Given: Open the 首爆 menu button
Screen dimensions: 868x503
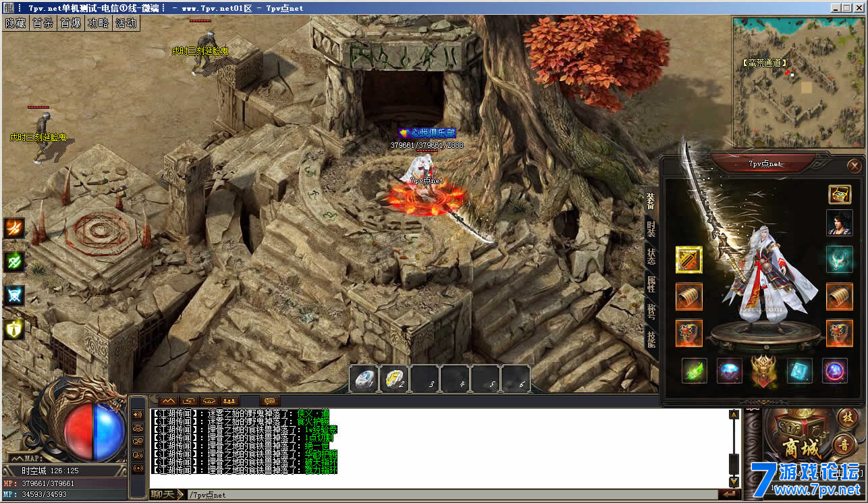Looking at the screenshot, I should [x=71, y=23].
